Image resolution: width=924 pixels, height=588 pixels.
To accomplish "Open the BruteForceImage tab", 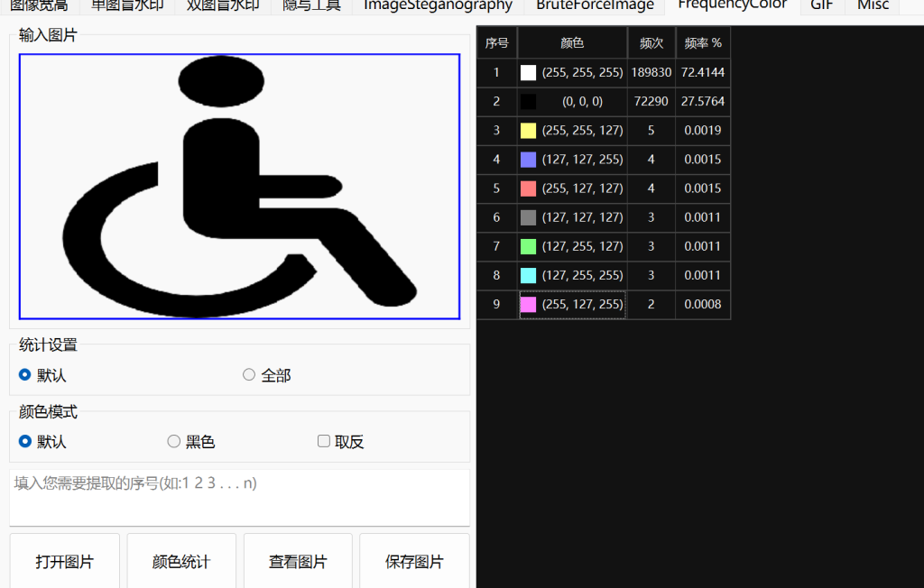I will coord(594,5).
